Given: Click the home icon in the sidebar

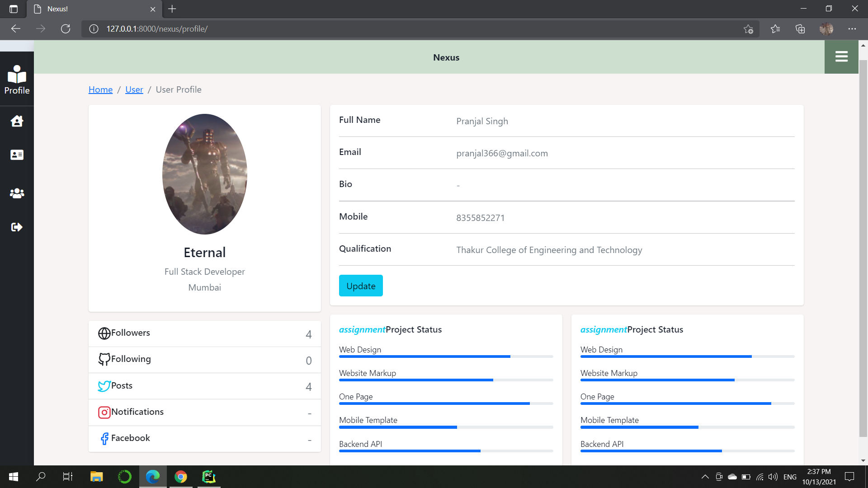Looking at the screenshot, I should click(16, 121).
